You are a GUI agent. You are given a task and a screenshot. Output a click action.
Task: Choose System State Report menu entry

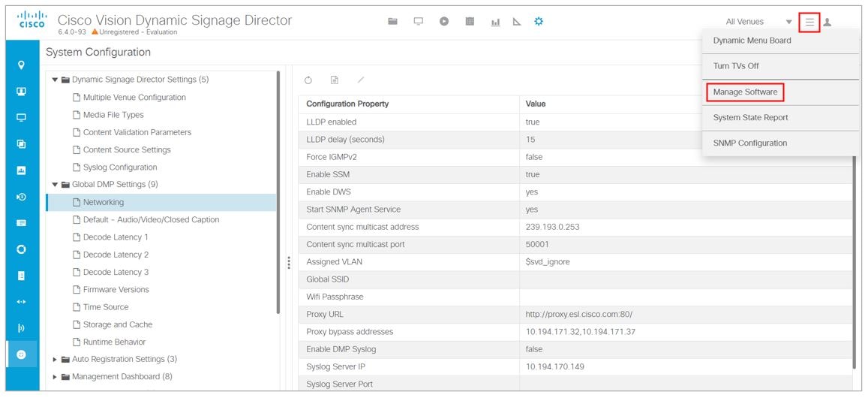pyautogui.click(x=750, y=118)
